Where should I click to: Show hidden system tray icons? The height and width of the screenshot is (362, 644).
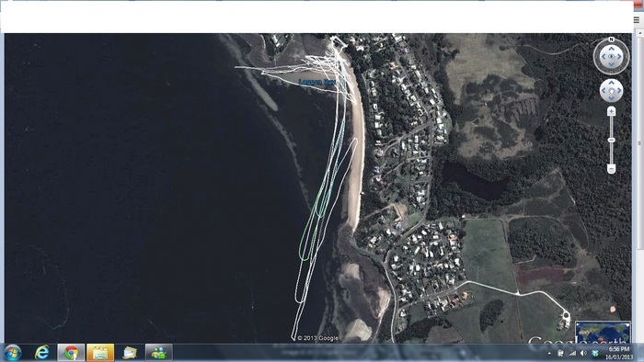tap(549, 353)
